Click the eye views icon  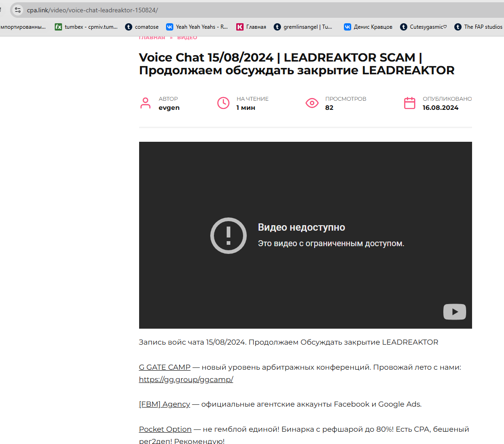click(x=312, y=103)
